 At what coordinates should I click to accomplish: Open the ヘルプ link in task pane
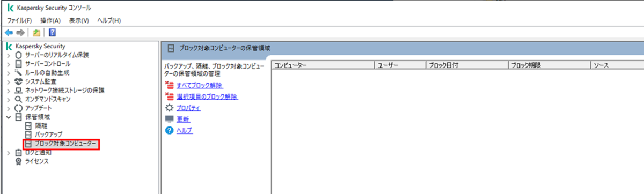point(185,131)
